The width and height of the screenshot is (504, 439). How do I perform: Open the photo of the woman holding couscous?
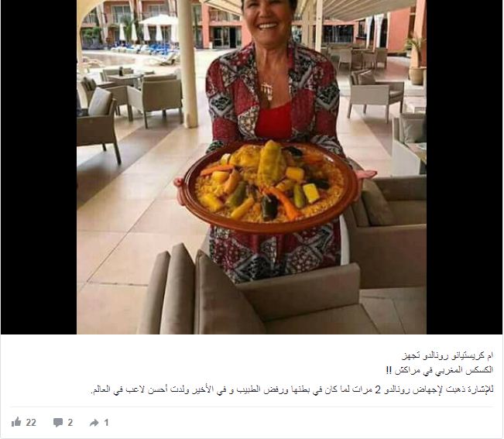[252, 166]
